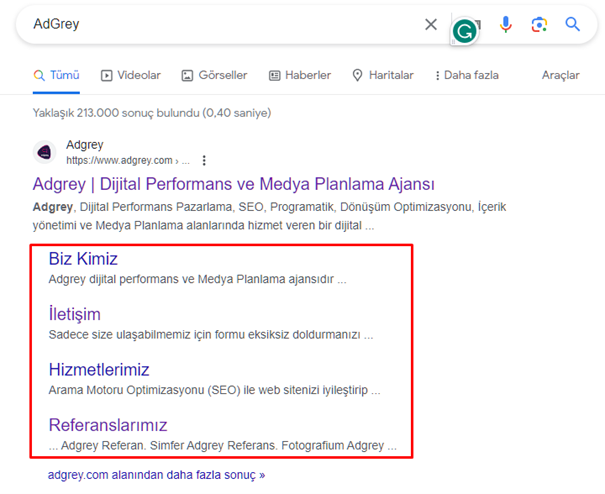The width and height of the screenshot is (605, 494).
Task: Click the Haritalar map pin icon
Action: point(358,75)
